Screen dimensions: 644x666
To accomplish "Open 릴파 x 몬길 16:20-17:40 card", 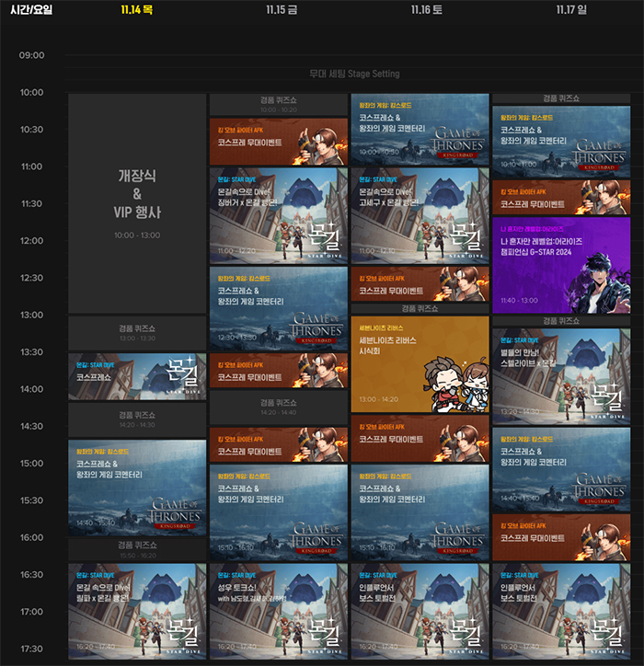I will (x=137, y=611).
